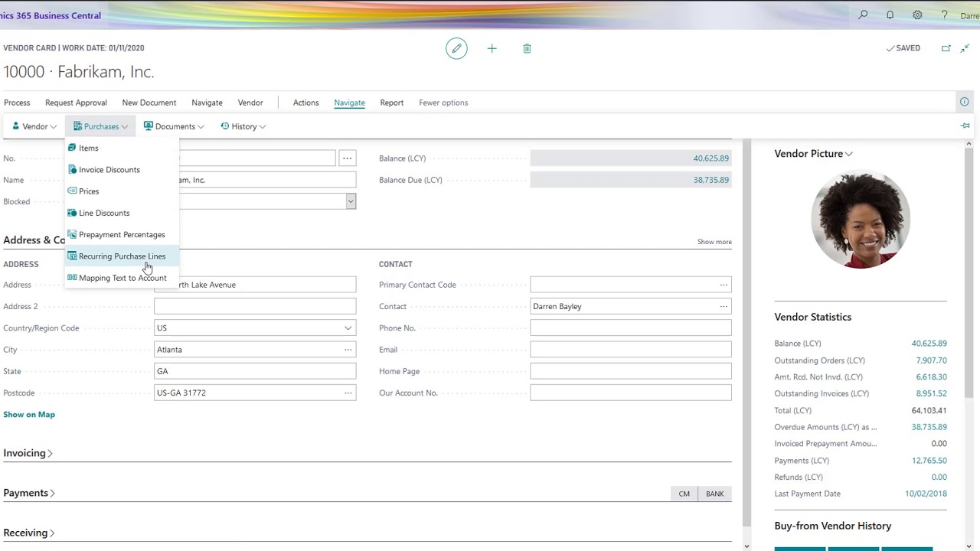Open the settings gear icon
The height and width of the screenshot is (551, 980).
point(917,15)
